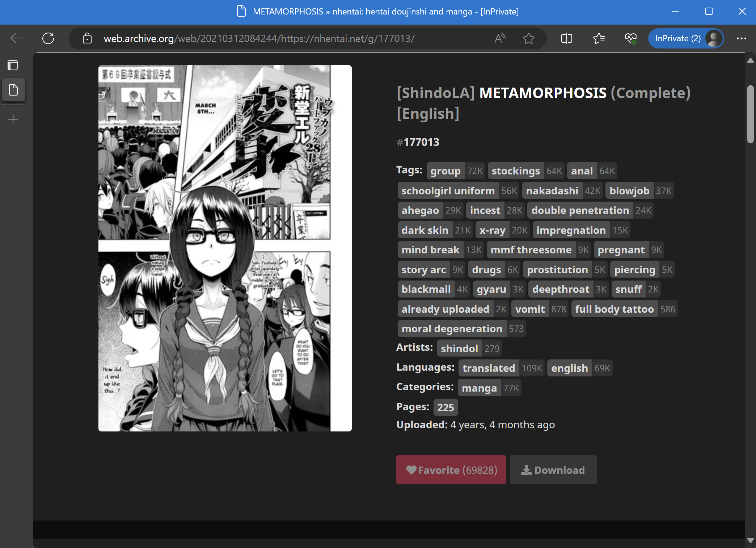Viewport: 756px width, 548px height.
Task: Refresh the current page
Action: 48,38
